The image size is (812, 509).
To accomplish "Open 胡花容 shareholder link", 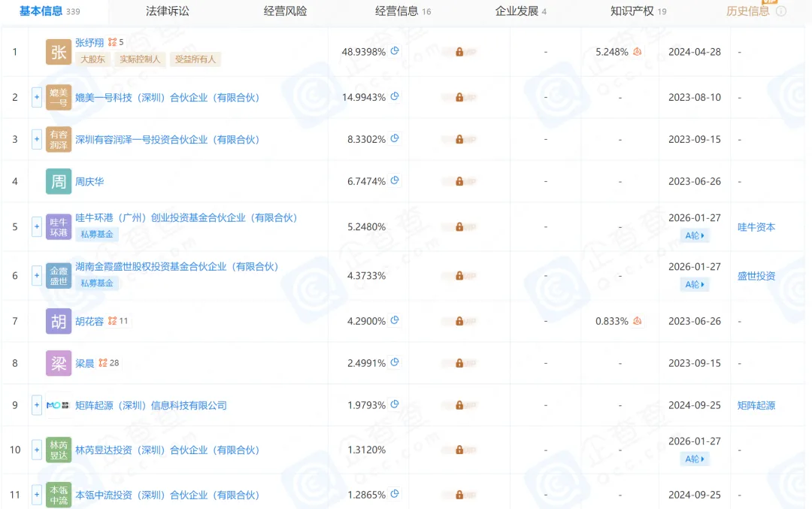I will [x=89, y=321].
